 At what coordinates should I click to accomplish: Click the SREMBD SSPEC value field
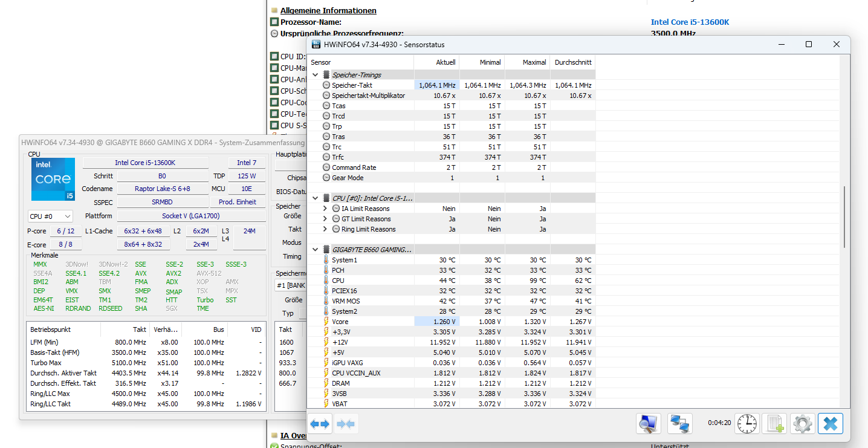pyautogui.click(x=163, y=202)
